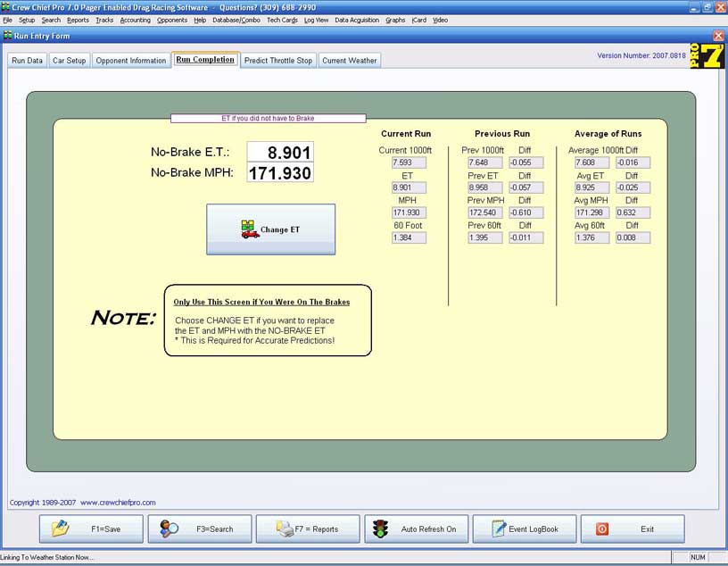Image resolution: width=728 pixels, height=566 pixels.
Task: Open the Setup menu
Action: [27, 20]
